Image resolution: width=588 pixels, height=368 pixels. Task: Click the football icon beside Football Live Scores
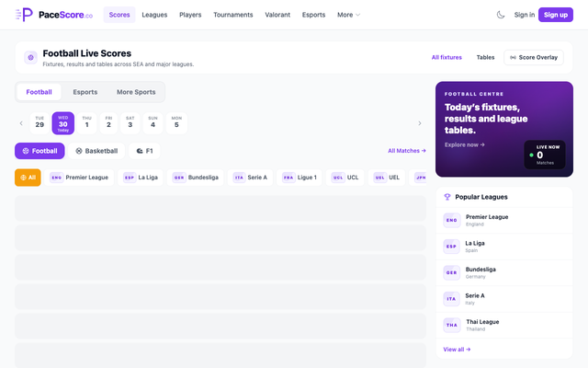point(30,57)
